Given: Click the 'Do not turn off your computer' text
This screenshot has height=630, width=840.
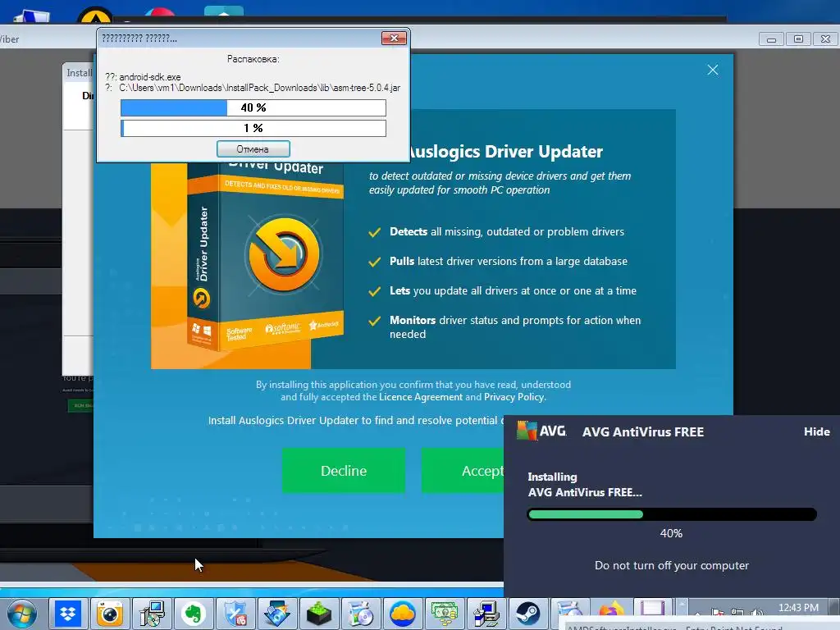Looking at the screenshot, I should click(672, 565).
